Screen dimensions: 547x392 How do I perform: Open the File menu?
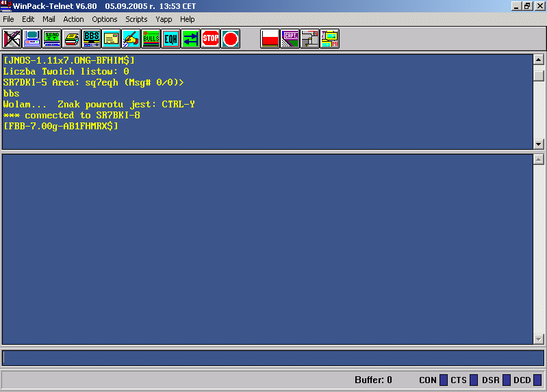8,19
